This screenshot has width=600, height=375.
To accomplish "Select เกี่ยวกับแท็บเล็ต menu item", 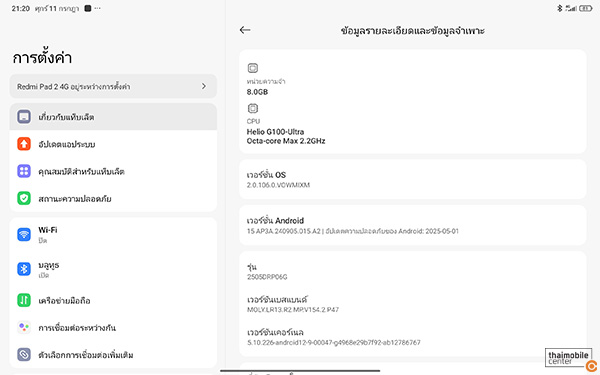I will (x=113, y=117).
